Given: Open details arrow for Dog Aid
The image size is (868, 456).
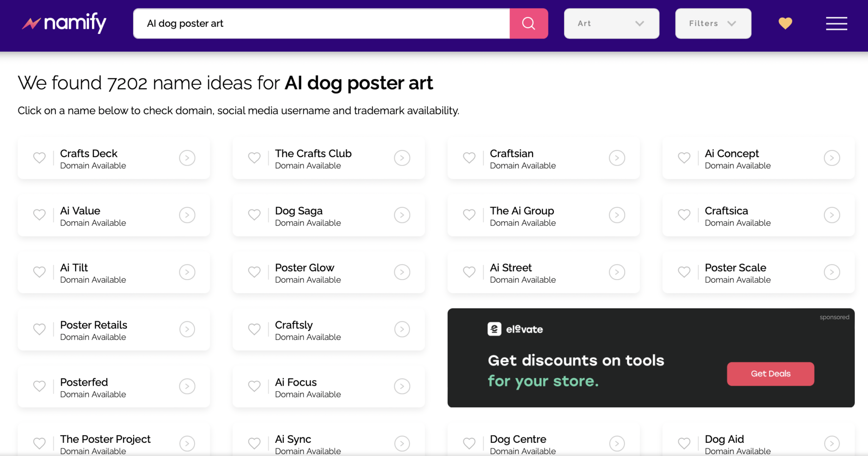Looking at the screenshot, I should (x=832, y=443).
